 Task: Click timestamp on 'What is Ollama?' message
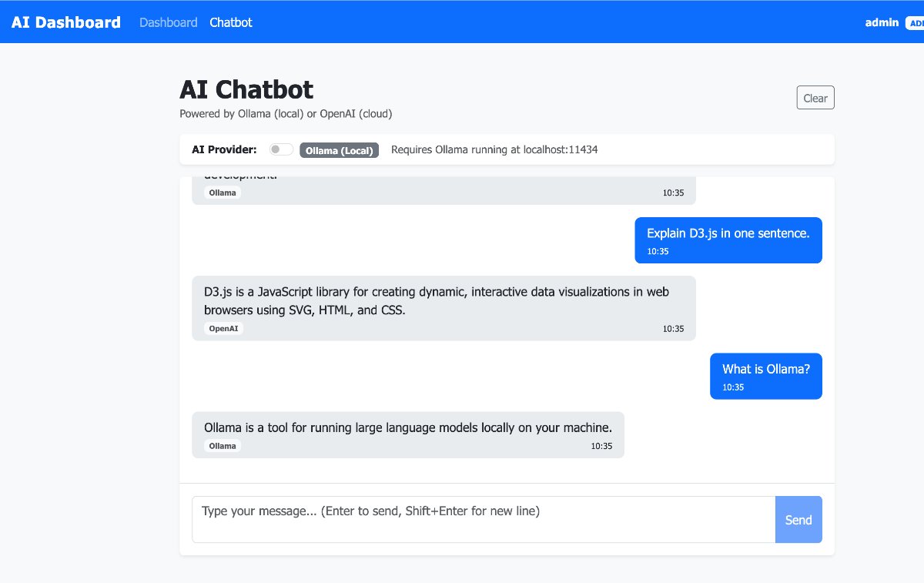tap(733, 387)
